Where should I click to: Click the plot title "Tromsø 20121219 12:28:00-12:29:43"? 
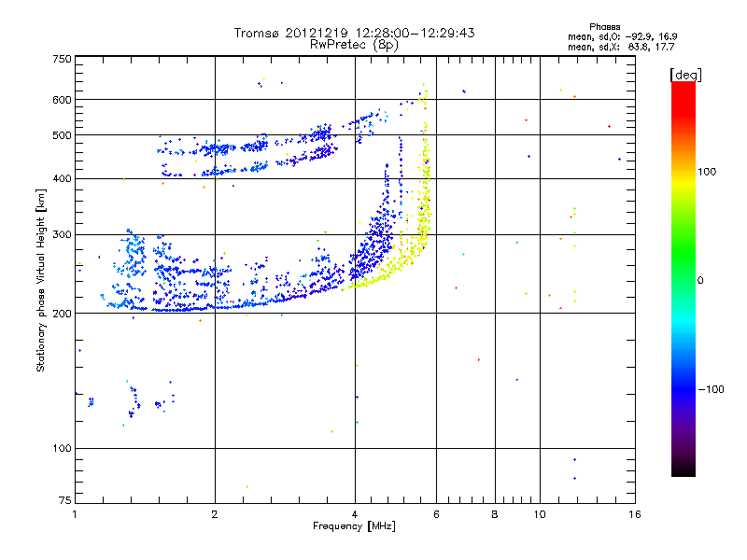[354, 33]
